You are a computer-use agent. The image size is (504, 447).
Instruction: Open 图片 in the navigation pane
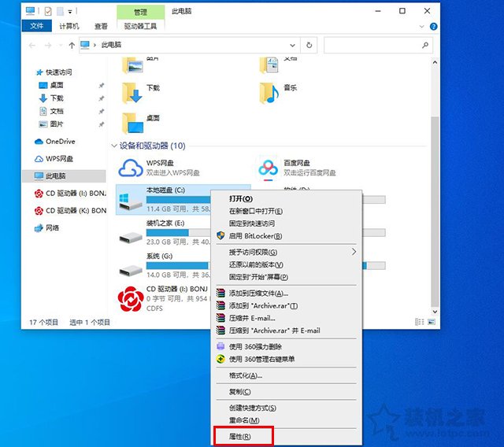(57, 124)
